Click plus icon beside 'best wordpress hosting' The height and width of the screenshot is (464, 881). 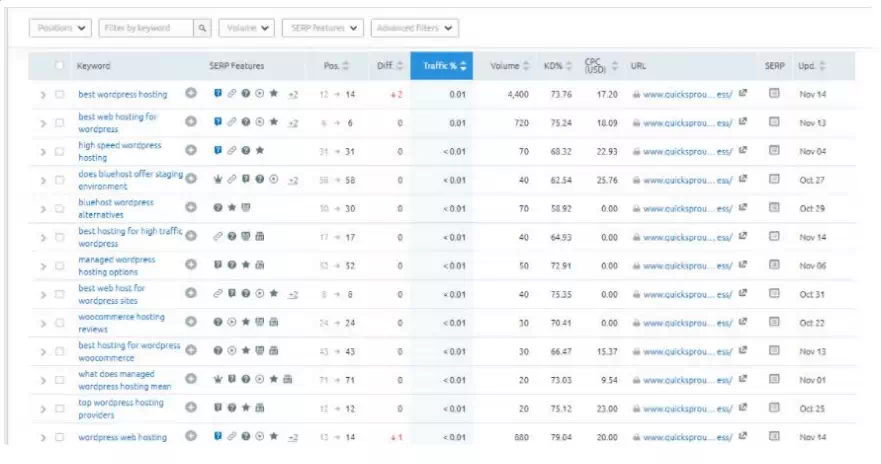192,94
